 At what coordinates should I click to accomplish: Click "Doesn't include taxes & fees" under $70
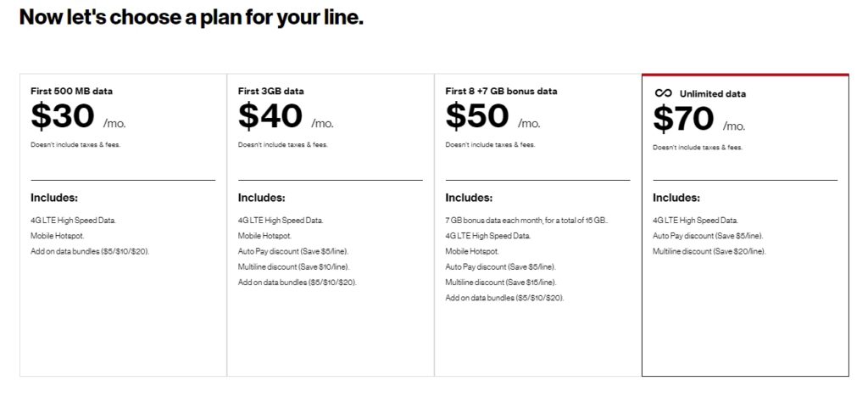coord(698,148)
